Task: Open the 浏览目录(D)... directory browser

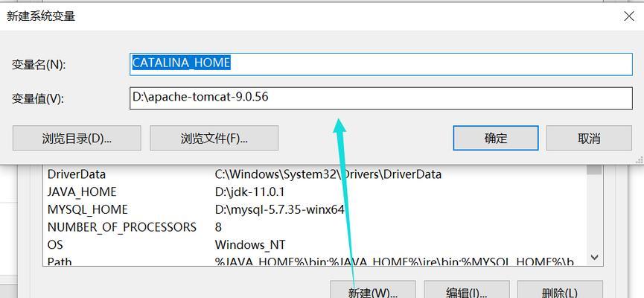Action: click(77, 138)
